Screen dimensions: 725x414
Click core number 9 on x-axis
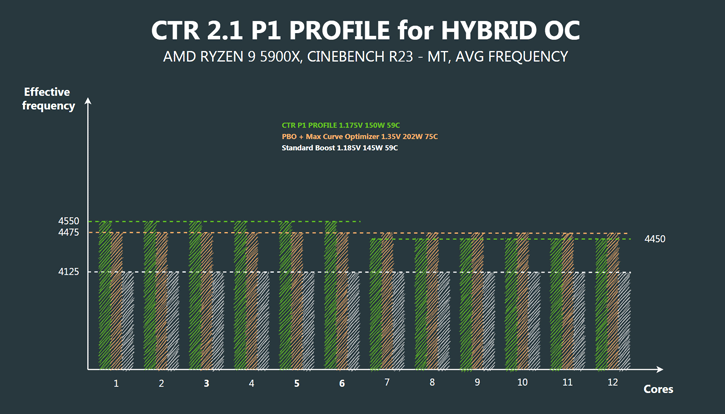coord(477,382)
